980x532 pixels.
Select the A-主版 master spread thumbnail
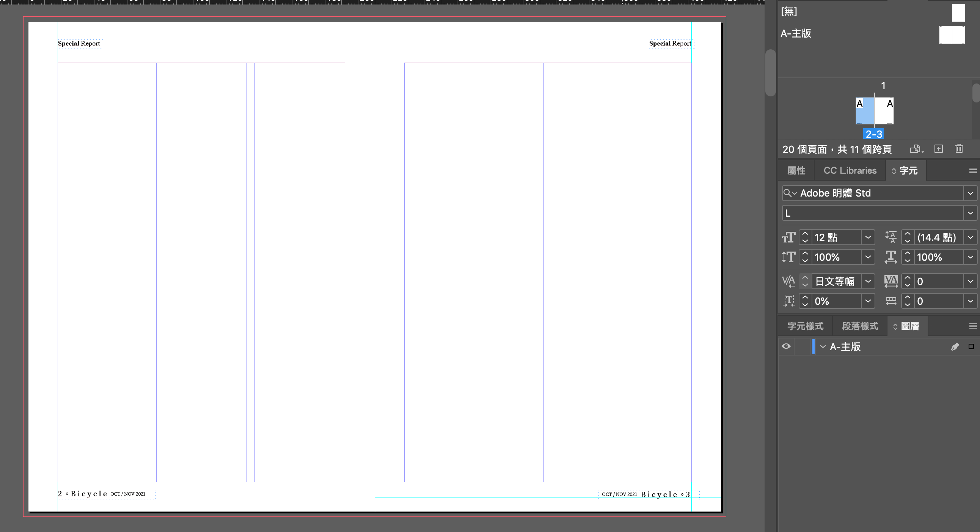pyautogui.click(x=952, y=35)
